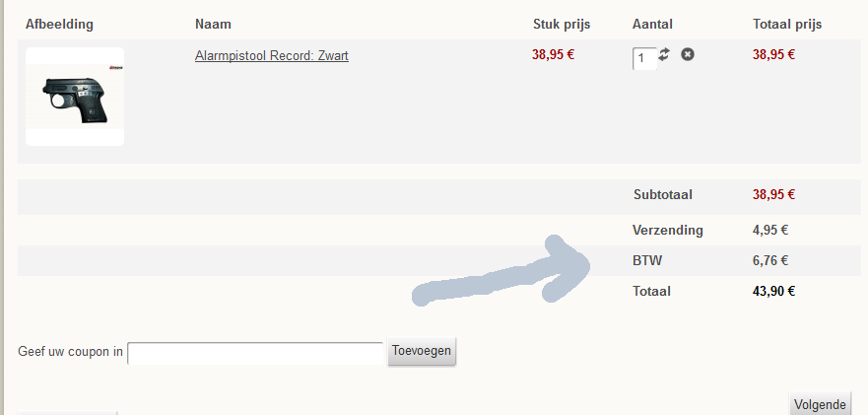Click the Afbeelding column header
Screen dimensions: 868x415
click(59, 24)
